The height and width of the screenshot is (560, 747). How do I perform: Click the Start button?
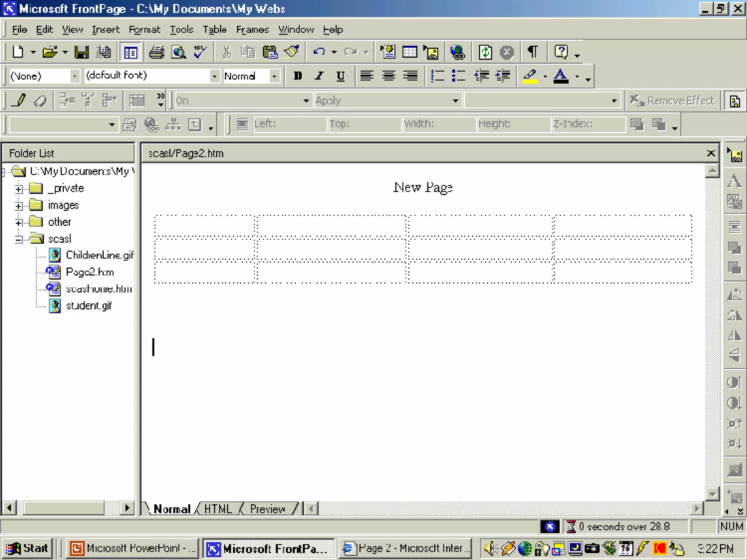coord(28,548)
